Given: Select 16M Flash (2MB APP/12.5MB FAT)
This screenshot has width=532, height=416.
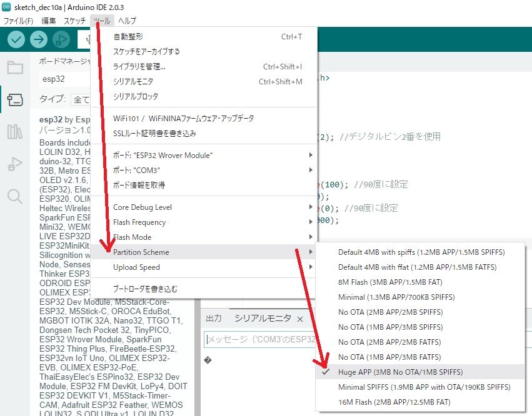Looking at the screenshot, I should (x=420, y=402).
